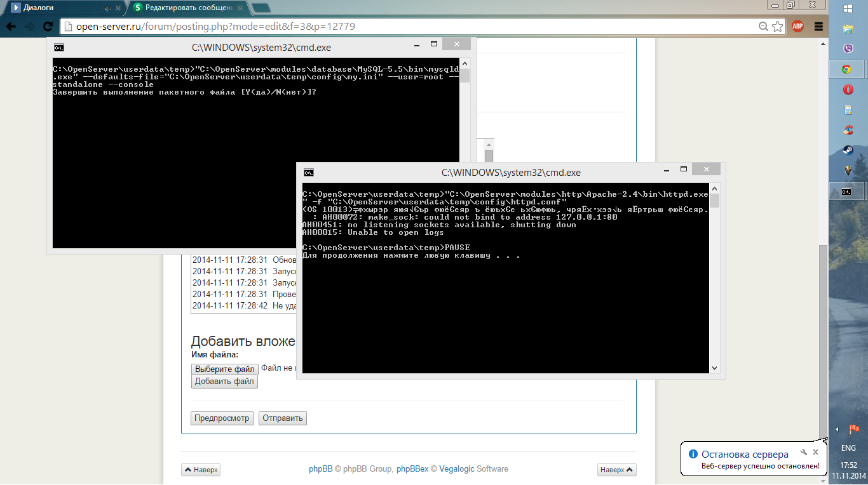The image size is (868, 485).
Task: Click the browser address bar
Action: click(413, 27)
